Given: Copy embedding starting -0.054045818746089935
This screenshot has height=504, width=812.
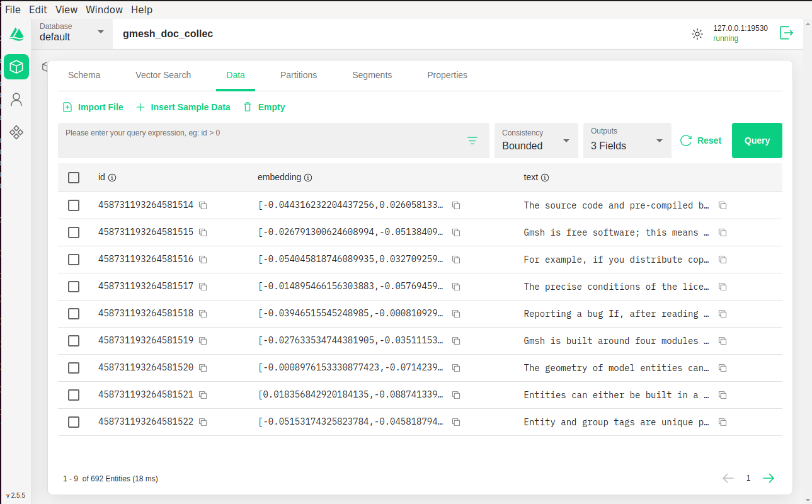Looking at the screenshot, I should coord(456,260).
